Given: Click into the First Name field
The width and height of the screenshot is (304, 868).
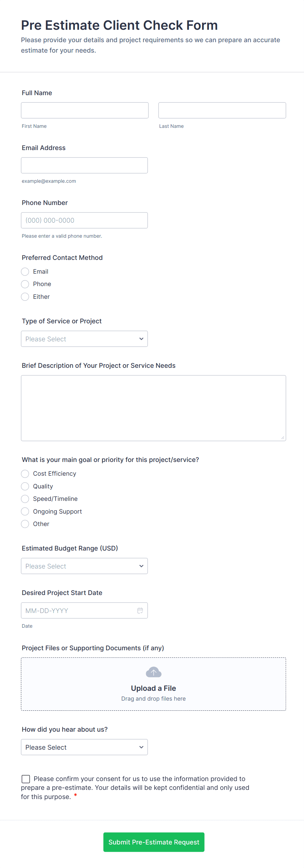Looking at the screenshot, I should [85, 110].
